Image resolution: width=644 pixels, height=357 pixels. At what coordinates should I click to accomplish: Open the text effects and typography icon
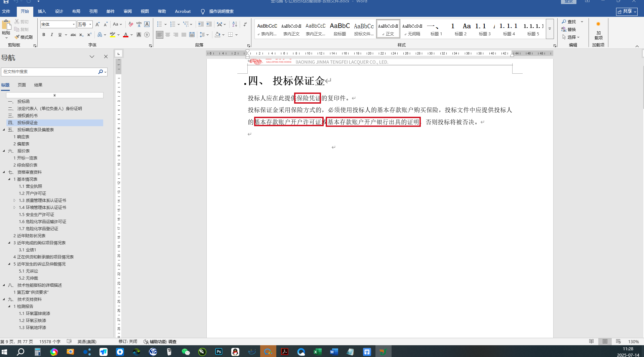100,35
